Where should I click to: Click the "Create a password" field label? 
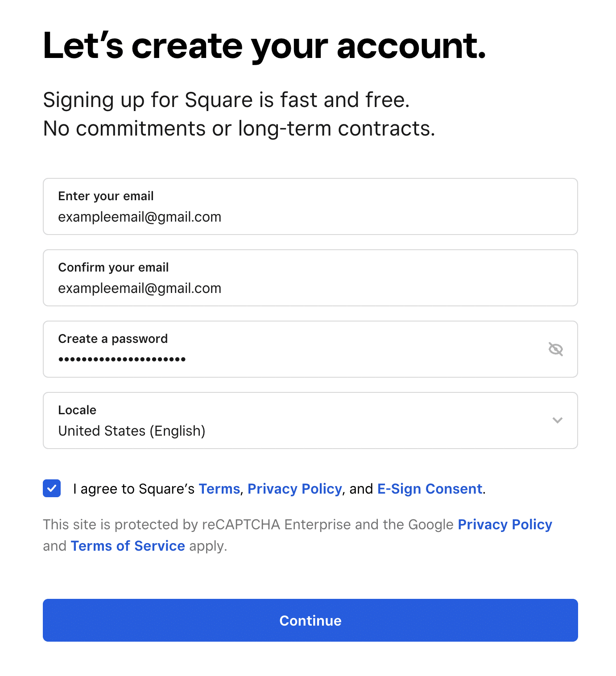coord(113,339)
